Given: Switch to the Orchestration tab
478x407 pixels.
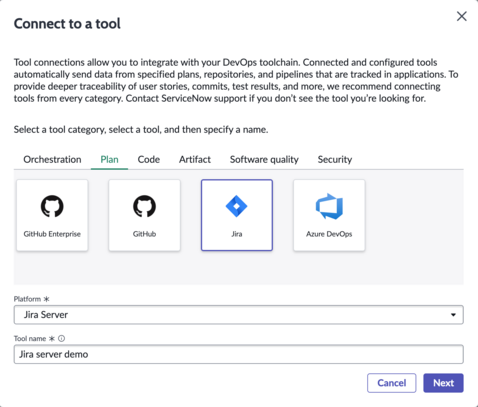Looking at the screenshot, I should 52,160.
